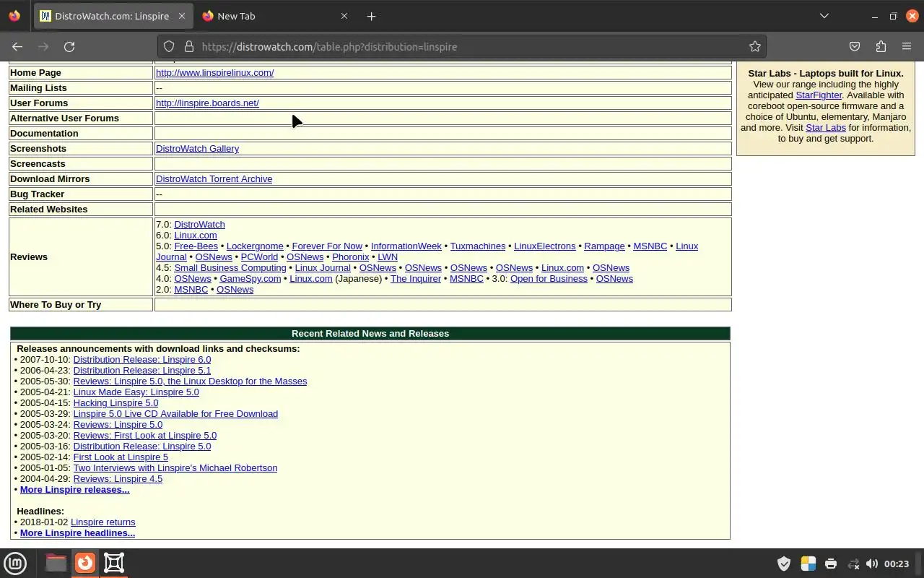Open Linspire 5.0 Live CD free download link
The height and width of the screenshot is (578, 924).
click(x=175, y=414)
